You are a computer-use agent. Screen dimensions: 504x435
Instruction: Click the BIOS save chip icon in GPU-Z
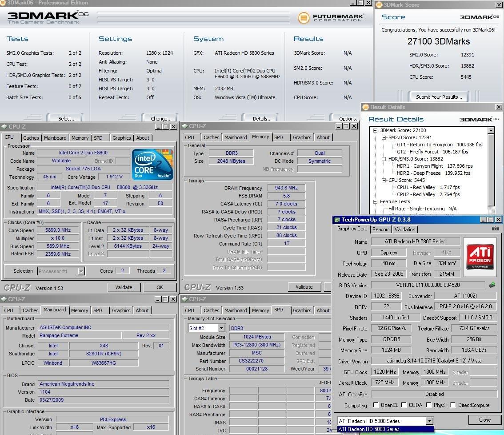tap(492, 285)
